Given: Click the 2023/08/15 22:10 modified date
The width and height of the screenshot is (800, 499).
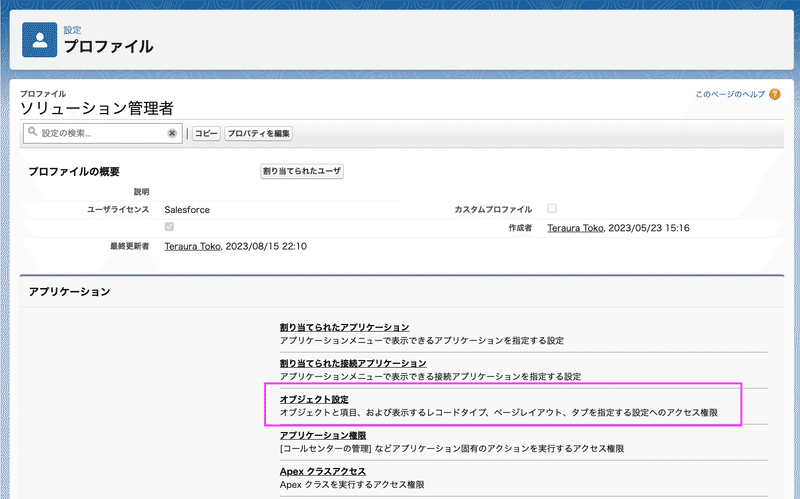Looking at the screenshot, I should (x=266, y=246).
